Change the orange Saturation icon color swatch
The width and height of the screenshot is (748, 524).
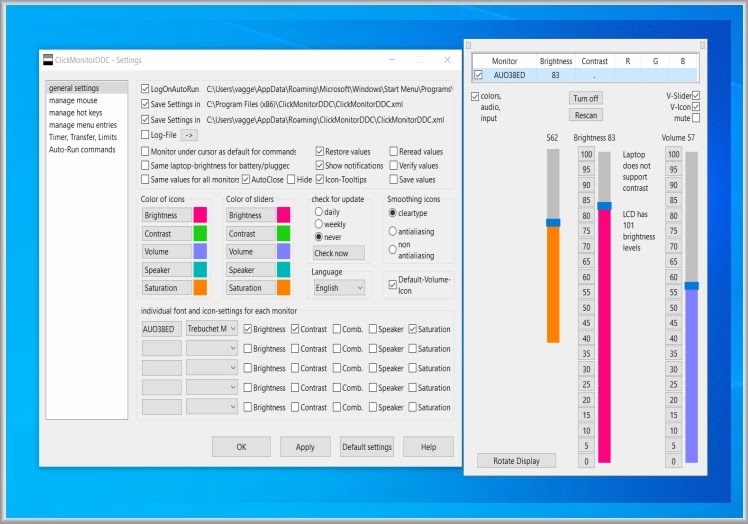point(200,288)
